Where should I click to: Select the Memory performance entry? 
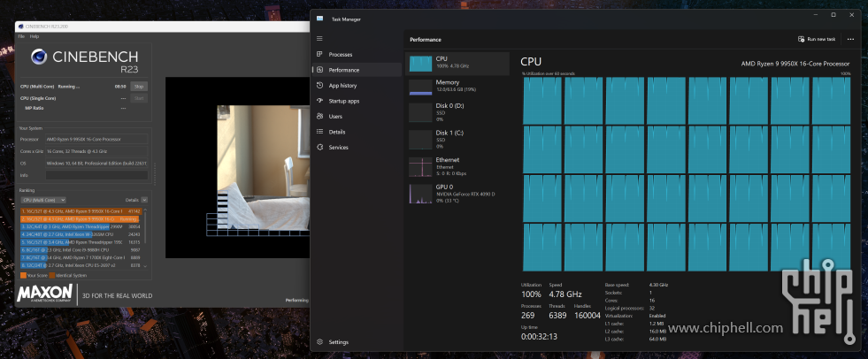point(457,86)
